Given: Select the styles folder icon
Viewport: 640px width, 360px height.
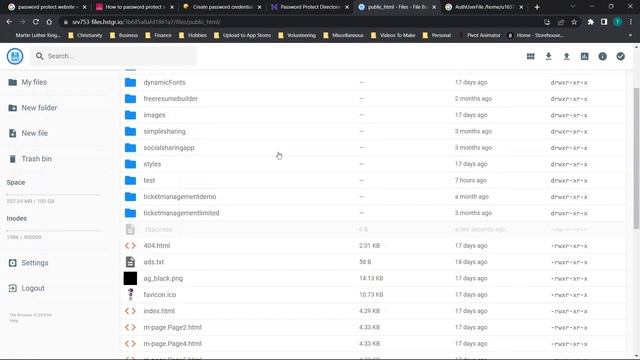Looking at the screenshot, I should (130, 164).
